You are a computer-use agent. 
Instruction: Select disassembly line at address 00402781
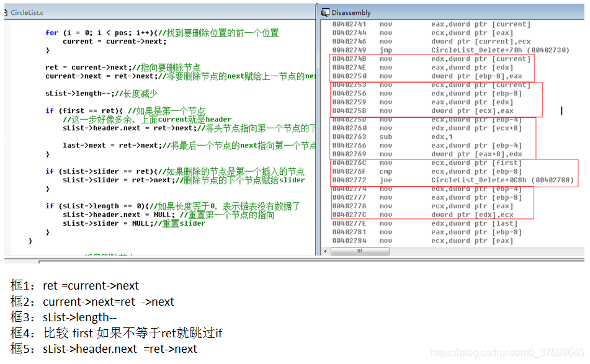click(427, 232)
